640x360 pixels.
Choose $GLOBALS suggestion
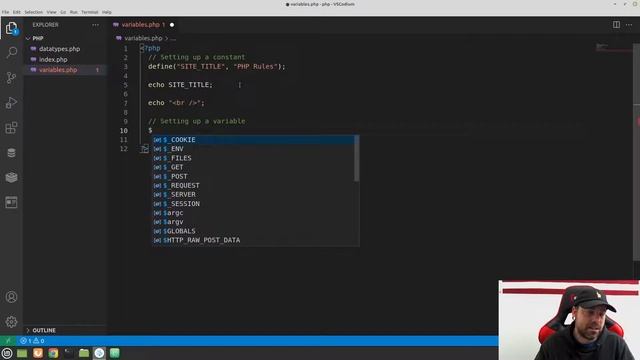pyautogui.click(x=253, y=231)
